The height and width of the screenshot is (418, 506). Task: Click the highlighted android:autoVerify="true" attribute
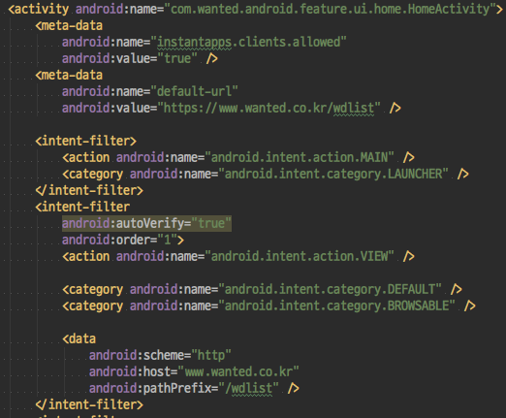pyautogui.click(x=147, y=223)
